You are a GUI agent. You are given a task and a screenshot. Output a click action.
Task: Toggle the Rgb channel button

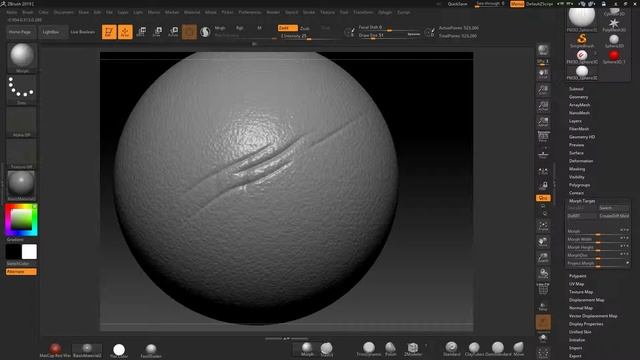coord(240,28)
